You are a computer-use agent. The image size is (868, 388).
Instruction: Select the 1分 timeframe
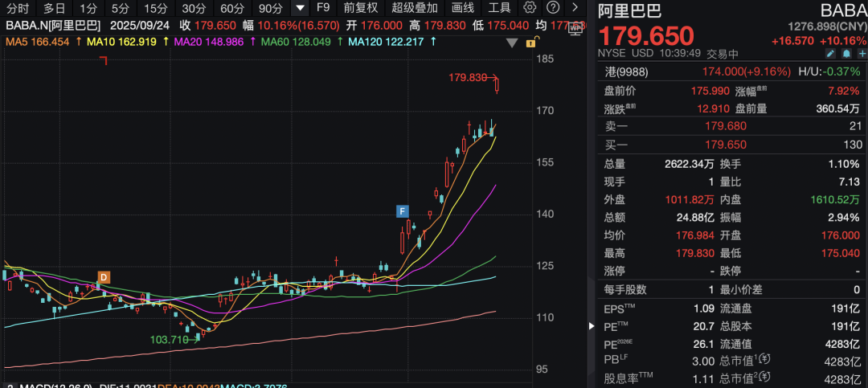tap(88, 8)
